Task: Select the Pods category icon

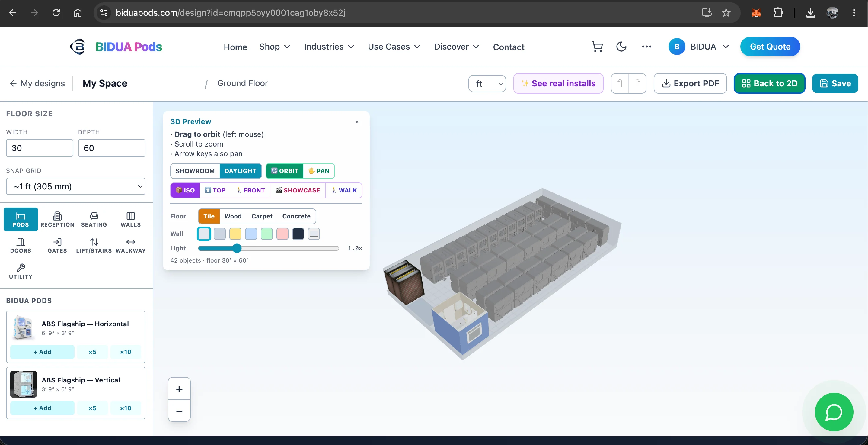Action: pyautogui.click(x=21, y=219)
